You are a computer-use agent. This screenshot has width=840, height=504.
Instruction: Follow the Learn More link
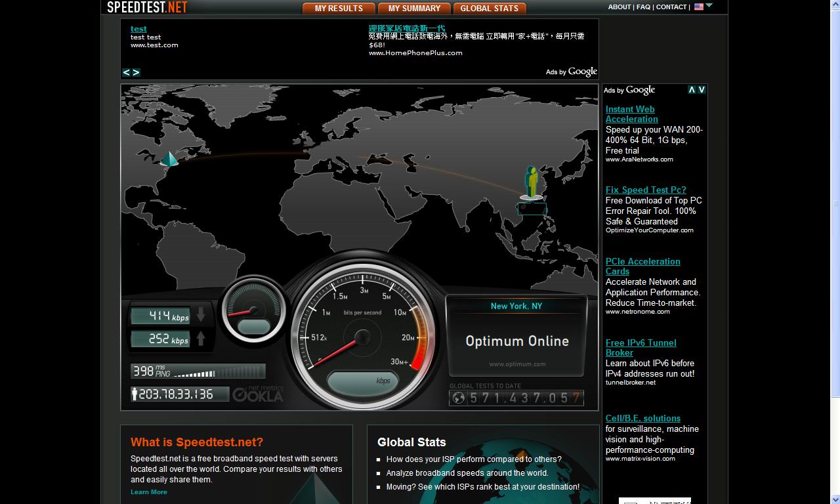click(149, 492)
